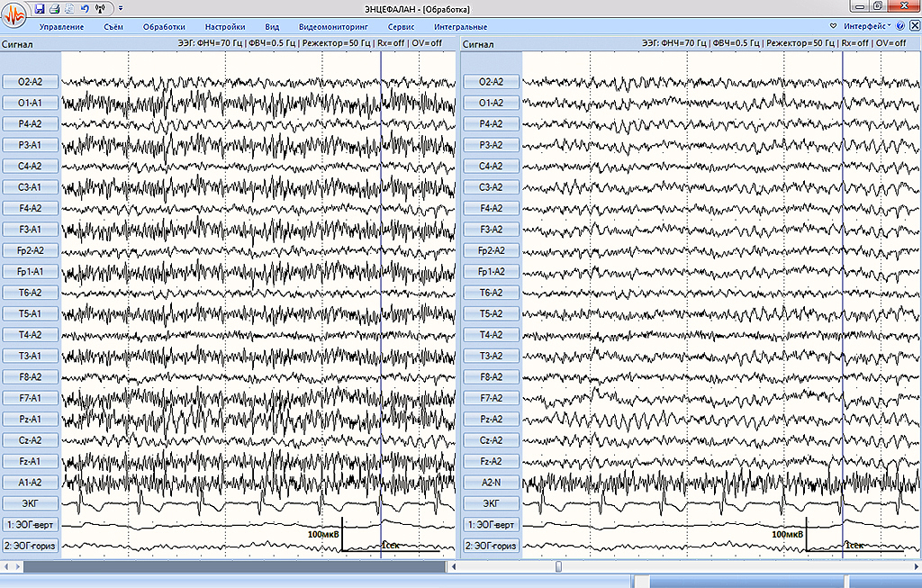Screen dimensions: 922x588
Task: Select the F3-A2 channel label
Action: click(x=491, y=230)
